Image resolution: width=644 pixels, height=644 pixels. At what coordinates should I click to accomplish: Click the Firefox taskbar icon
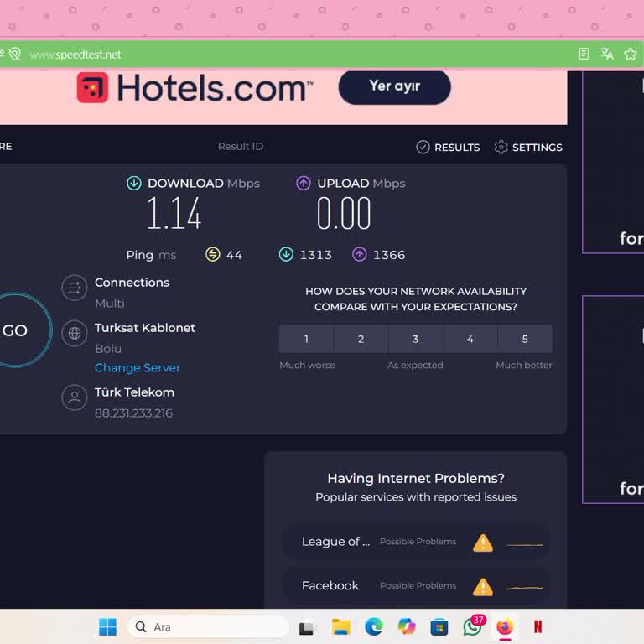[505, 626]
